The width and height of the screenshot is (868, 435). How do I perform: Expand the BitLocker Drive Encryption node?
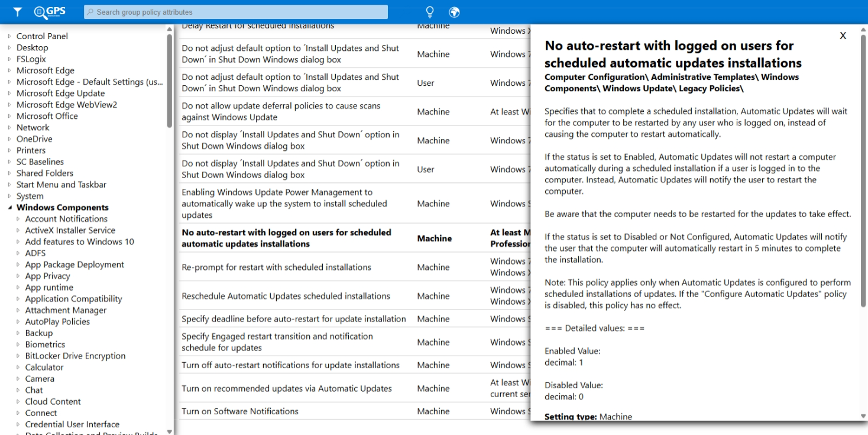18,356
